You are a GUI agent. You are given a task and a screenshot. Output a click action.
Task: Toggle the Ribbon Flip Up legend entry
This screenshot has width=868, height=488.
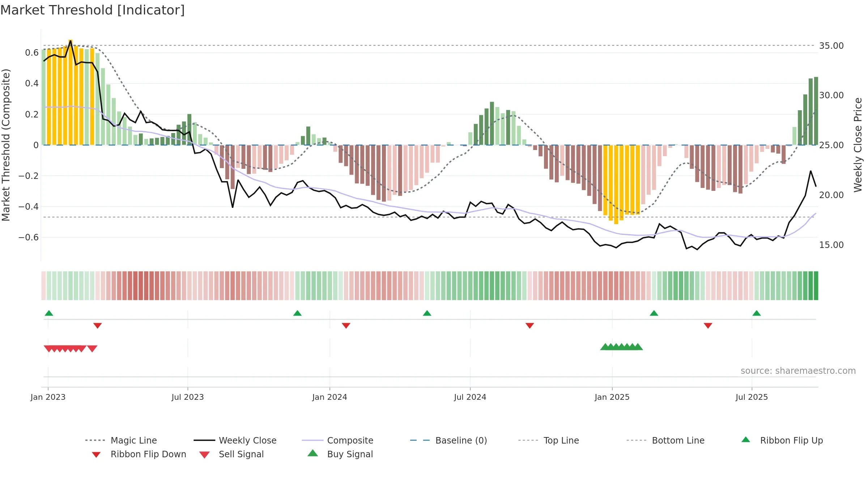782,440
